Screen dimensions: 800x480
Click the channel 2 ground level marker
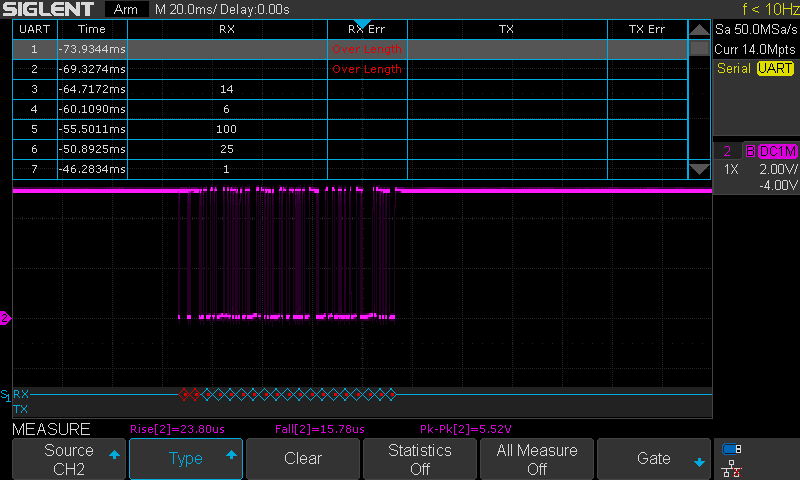coord(5,318)
